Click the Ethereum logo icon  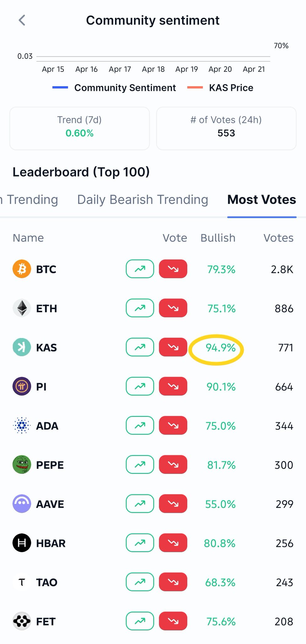[22, 308]
